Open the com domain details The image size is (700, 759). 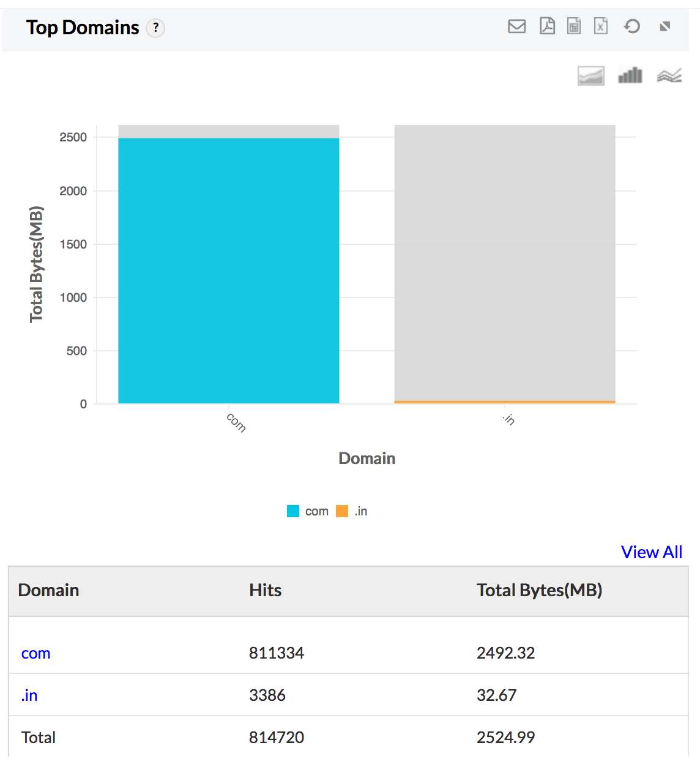[x=35, y=652]
